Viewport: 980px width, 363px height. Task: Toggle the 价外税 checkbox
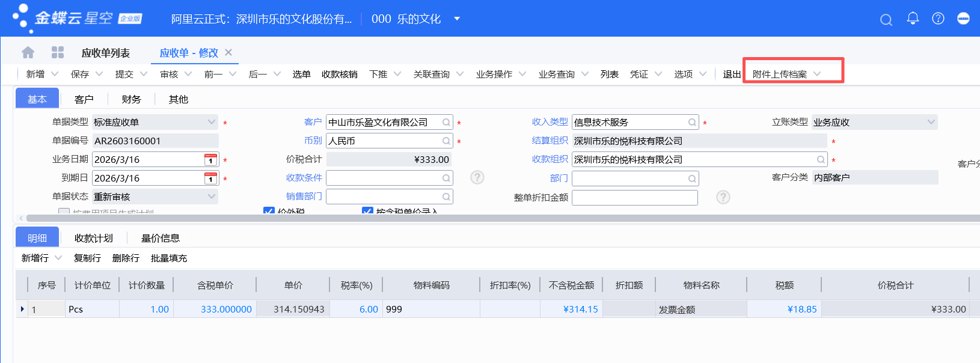click(269, 211)
